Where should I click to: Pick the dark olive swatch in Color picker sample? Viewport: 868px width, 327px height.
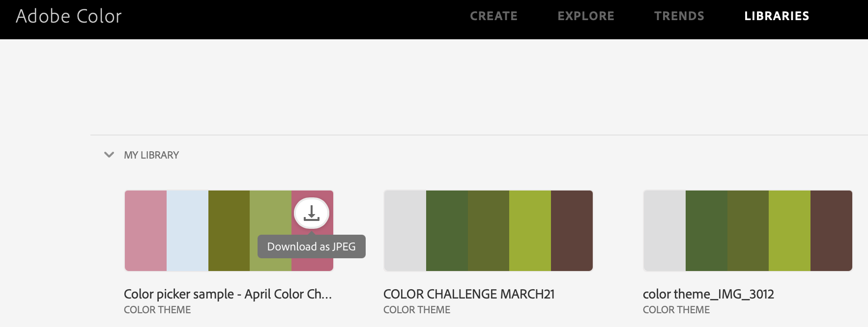coord(229,231)
